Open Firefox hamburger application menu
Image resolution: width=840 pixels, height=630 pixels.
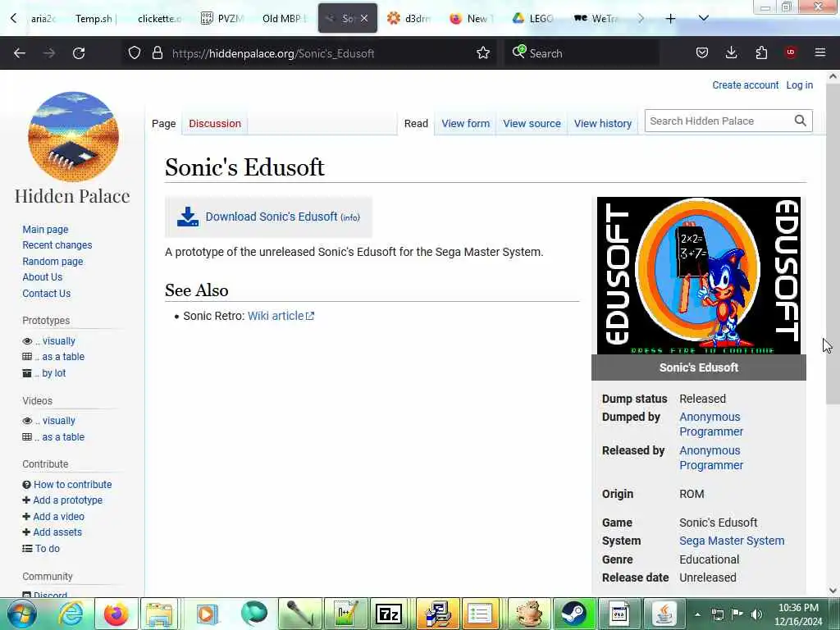(820, 52)
